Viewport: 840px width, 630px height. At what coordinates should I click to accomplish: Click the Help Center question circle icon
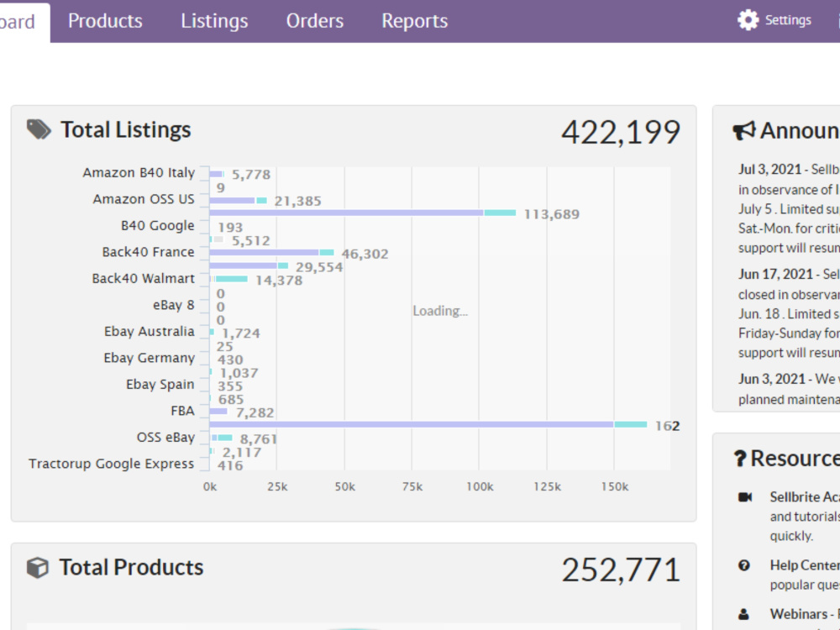[x=744, y=565]
